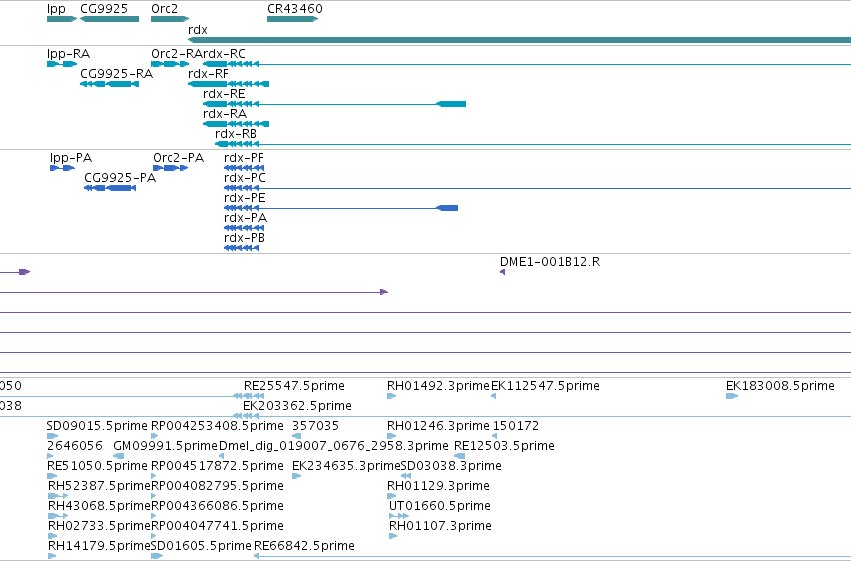Click the rdx-RA transcript
851x561 pixels.
pos(236,124)
